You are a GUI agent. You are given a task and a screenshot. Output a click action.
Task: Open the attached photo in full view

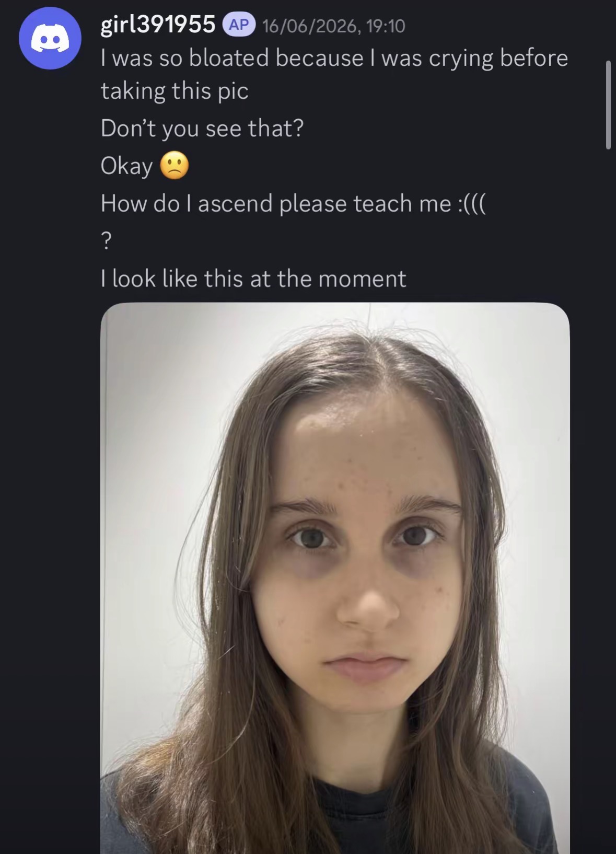[335, 578]
